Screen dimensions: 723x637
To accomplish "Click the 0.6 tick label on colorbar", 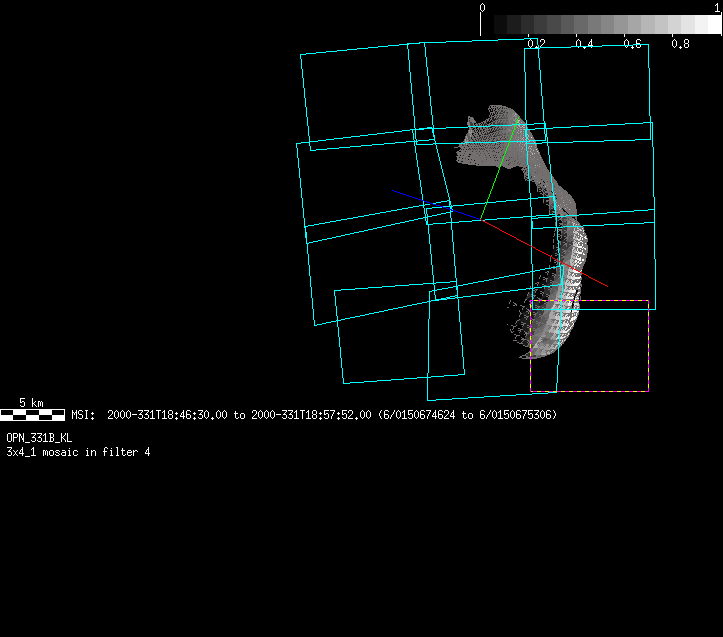I will pos(632,44).
